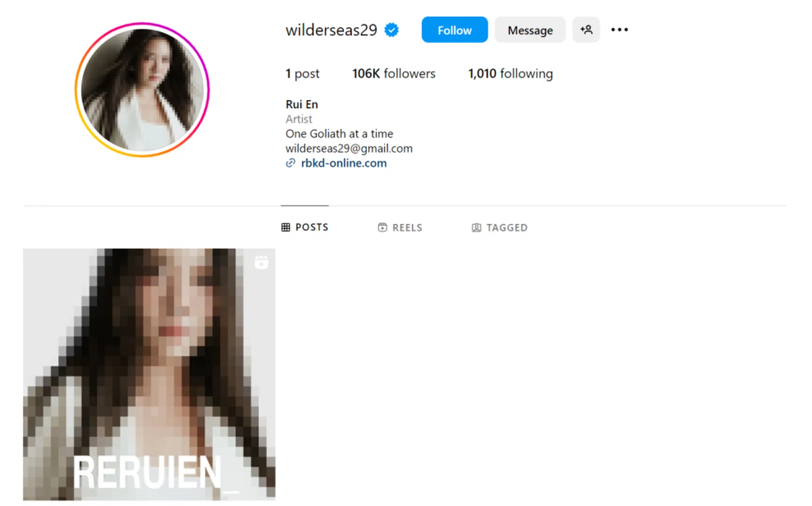Click the tagged person icon
812x506 pixels.
click(x=476, y=227)
